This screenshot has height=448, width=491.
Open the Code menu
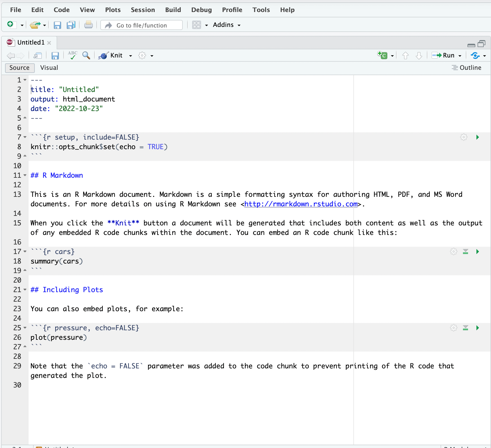(62, 10)
